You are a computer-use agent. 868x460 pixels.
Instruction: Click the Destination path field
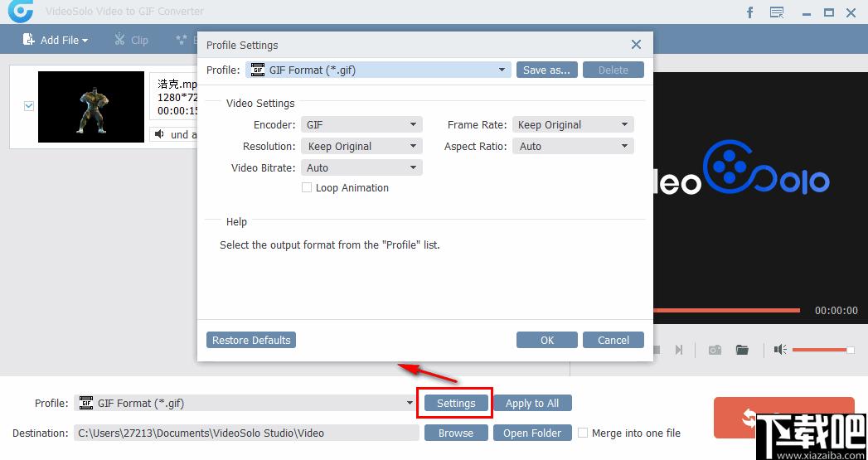click(x=246, y=433)
